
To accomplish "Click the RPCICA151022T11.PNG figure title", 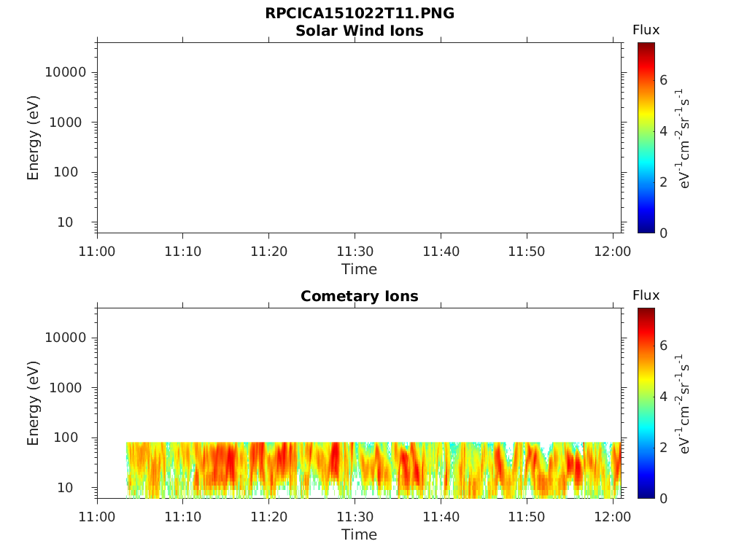I will (x=359, y=13).
